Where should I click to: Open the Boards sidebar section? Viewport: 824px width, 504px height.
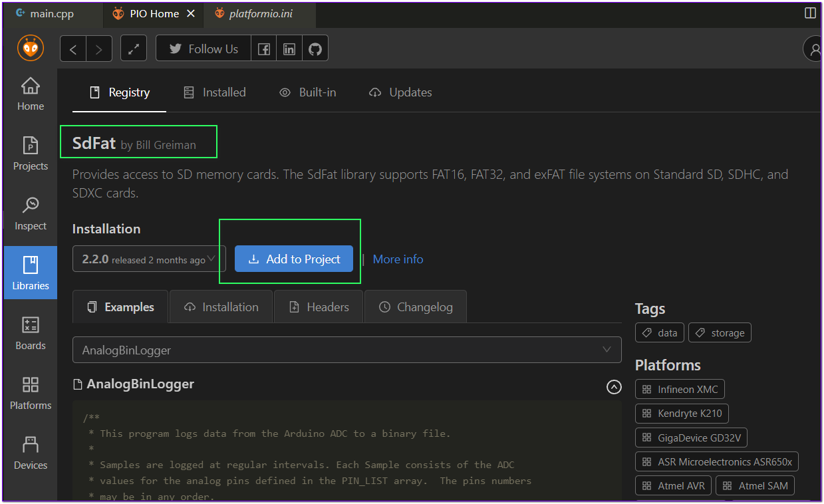tap(31, 334)
